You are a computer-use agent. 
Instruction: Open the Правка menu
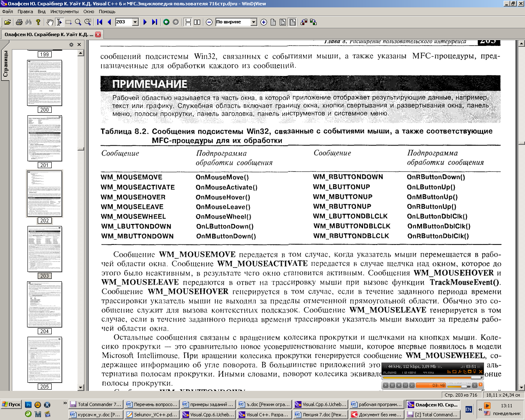click(x=25, y=11)
